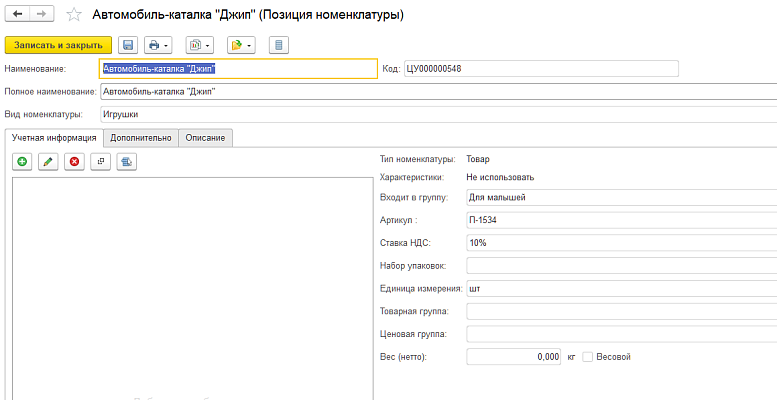Switch to the Дополнительно tab

pyautogui.click(x=141, y=138)
